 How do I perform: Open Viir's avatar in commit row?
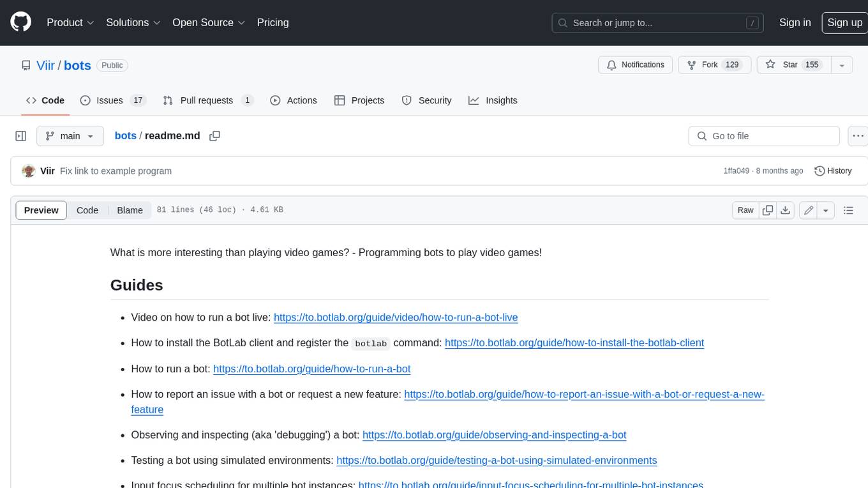[28, 171]
